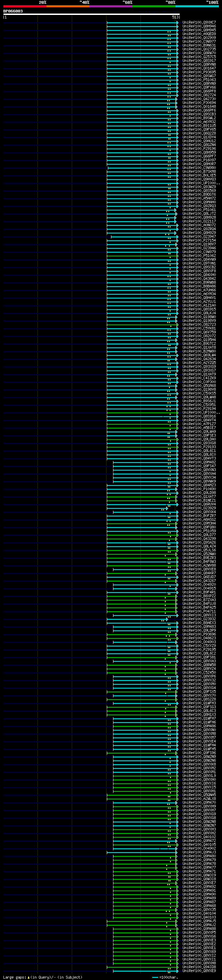Open UniRef100_Q9M482 identifier
The height and width of the screenshot is (980, 222).
199,462
